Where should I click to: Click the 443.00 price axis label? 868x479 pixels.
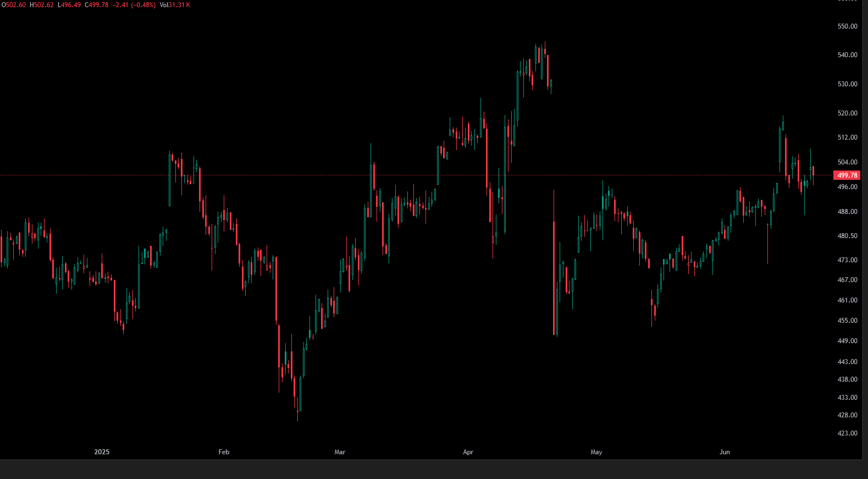847,362
